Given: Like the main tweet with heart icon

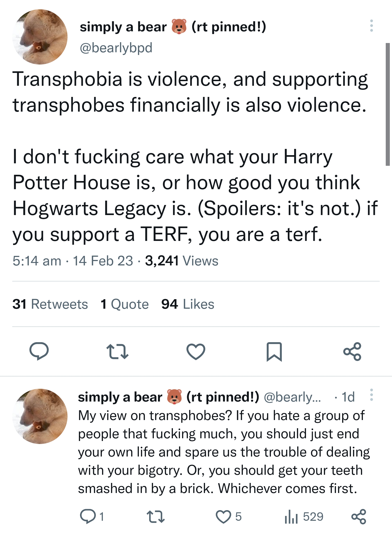Looking at the screenshot, I should click(196, 351).
